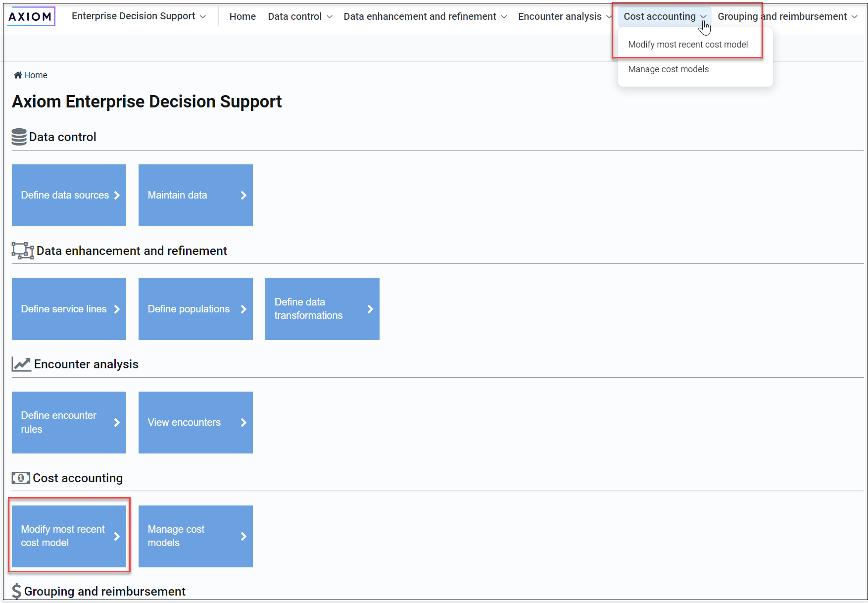Click chevron on Manage cost models tile
Image resolution: width=868 pixels, height=603 pixels.
[x=243, y=536]
